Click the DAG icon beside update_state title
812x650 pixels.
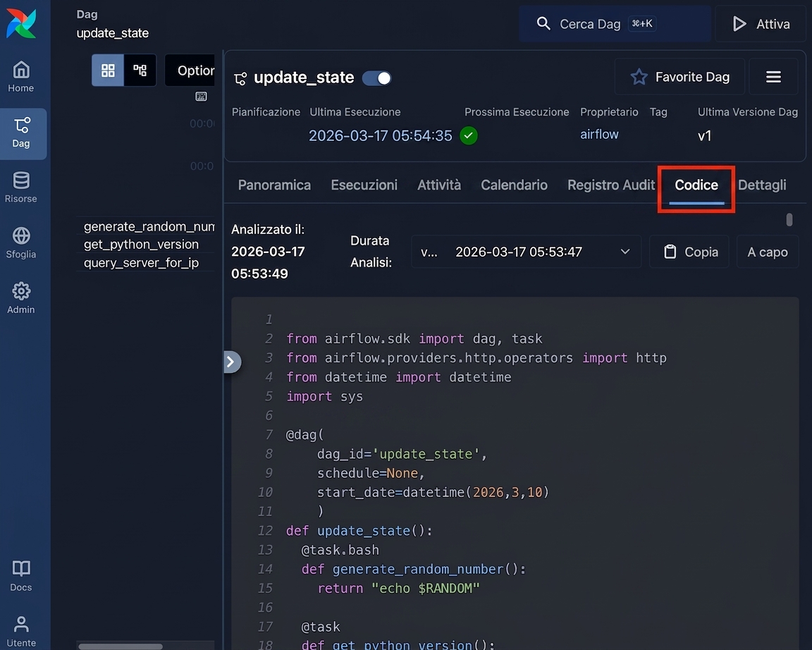[240, 79]
